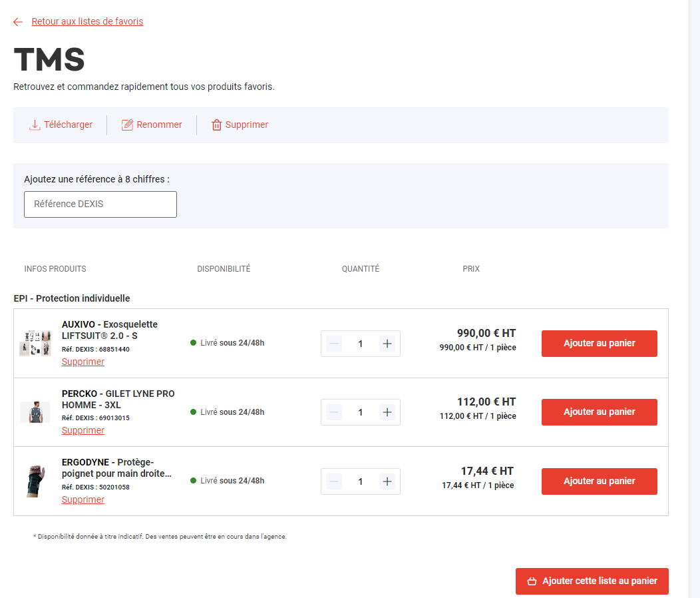The width and height of the screenshot is (700, 598).
Task: Increase quantity for PERCKO GILET
Action: 387,412
